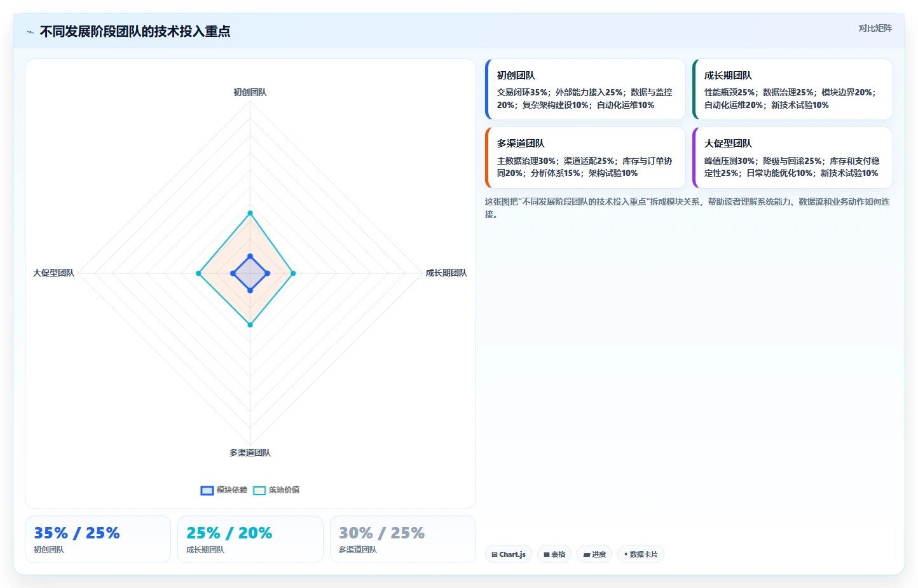Click the blue 模块依赖 point toward 成长期团队
The image size is (918, 588).
click(x=267, y=273)
